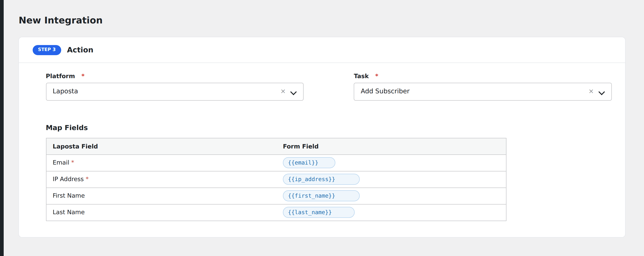Click the Map Fields heading
644x256 pixels.
pos(67,128)
